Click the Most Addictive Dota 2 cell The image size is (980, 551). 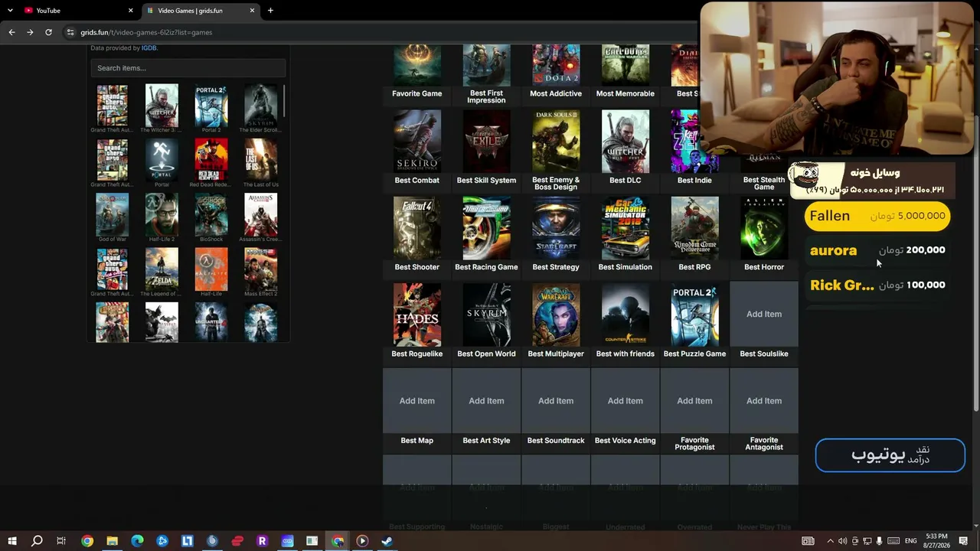pos(556,65)
